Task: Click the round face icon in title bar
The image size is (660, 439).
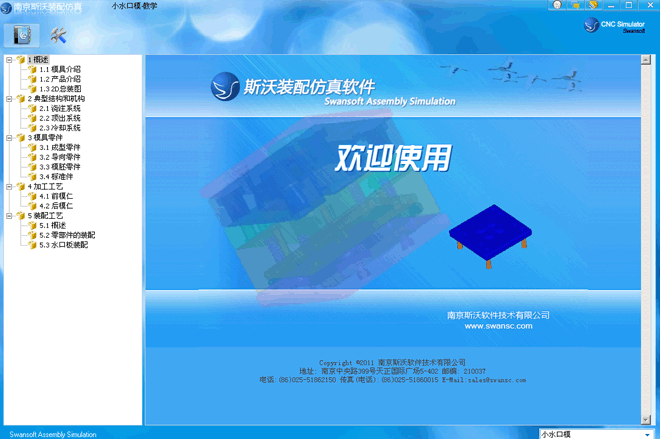Action: (x=557, y=5)
